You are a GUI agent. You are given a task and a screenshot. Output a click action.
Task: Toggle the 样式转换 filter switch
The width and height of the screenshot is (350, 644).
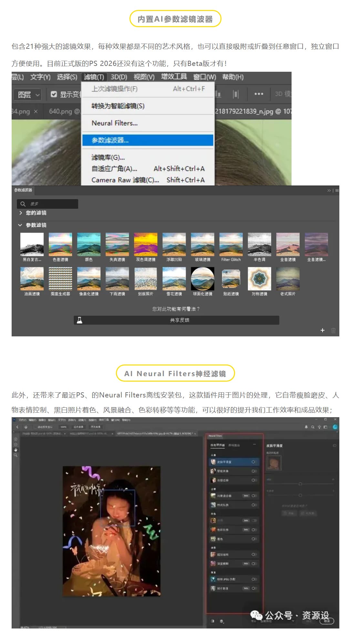click(254, 505)
